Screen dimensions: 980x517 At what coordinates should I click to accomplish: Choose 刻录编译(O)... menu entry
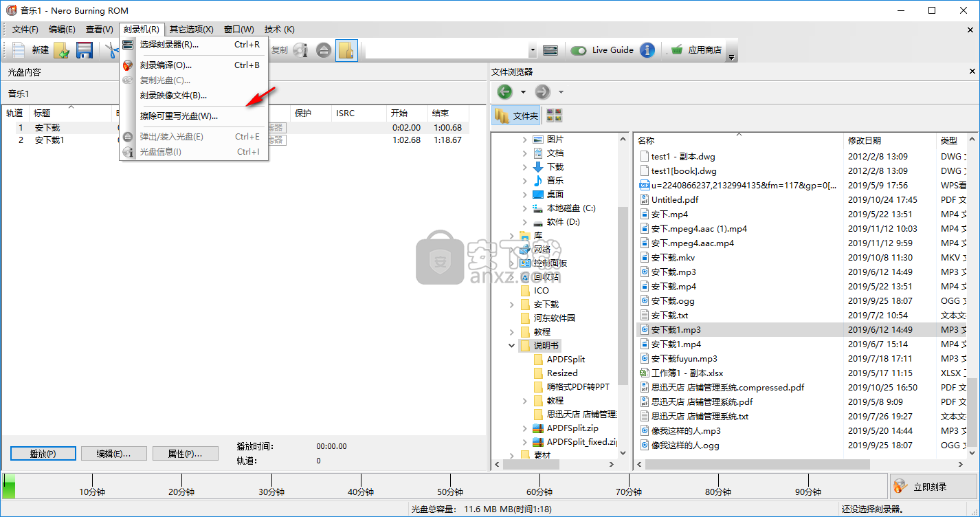click(x=193, y=65)
